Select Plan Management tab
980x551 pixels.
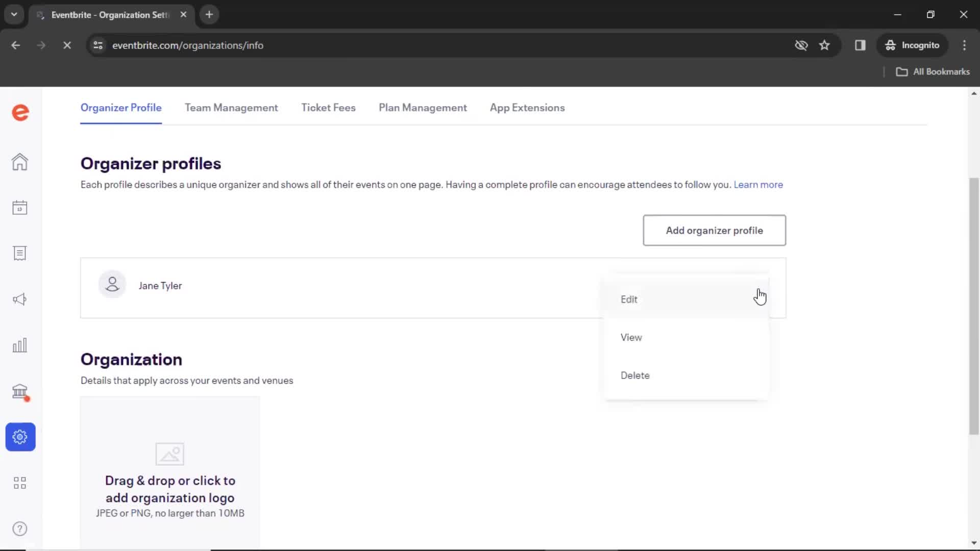click(x=423, y=108)
